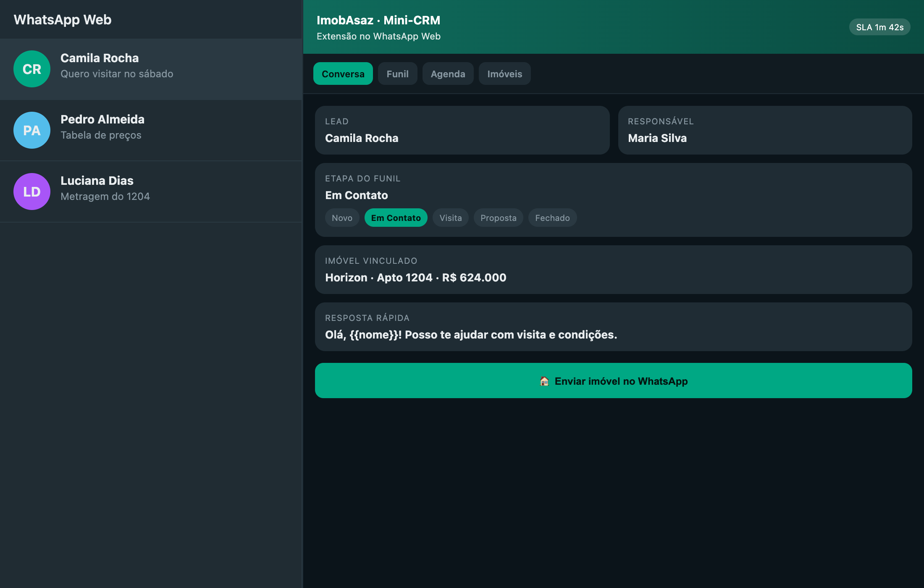Click the house icon on the send button
Viewport: 924px width, 588px height.
[544, 381]
